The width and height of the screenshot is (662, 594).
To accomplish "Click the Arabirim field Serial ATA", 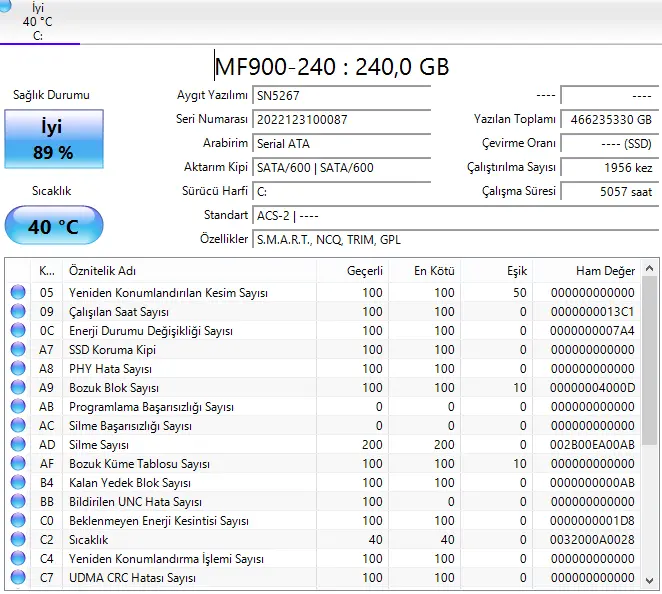I will pos(341,144).
